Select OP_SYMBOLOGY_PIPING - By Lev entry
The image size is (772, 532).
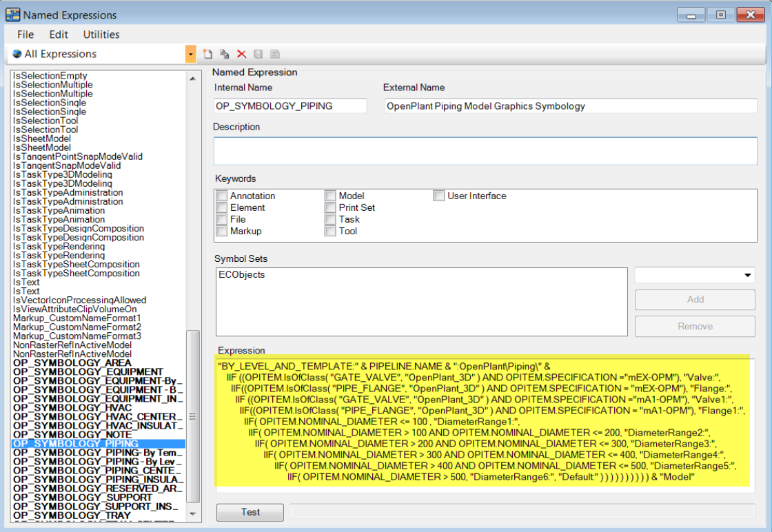[99, 462]
